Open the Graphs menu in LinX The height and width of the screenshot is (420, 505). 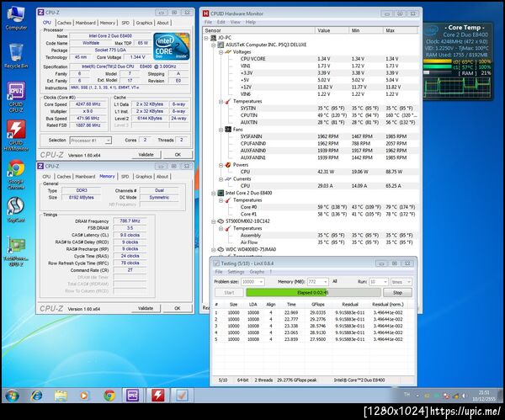coord(257,272)
